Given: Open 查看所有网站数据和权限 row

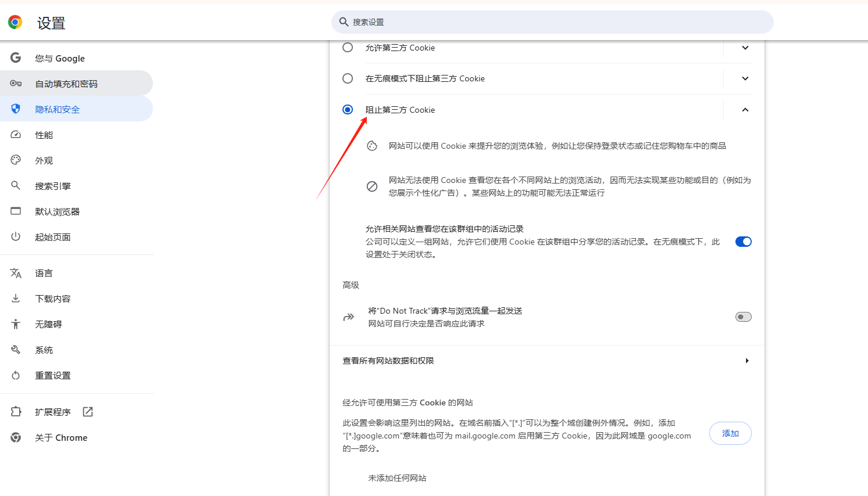Looking at the screenshot, I should pyautogui.click(x=546, y=361).
